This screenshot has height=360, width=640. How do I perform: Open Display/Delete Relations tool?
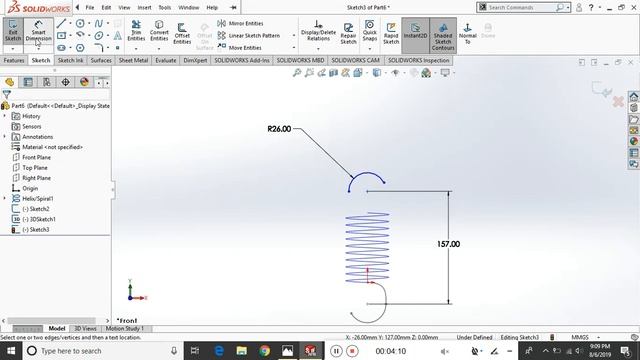(x=318, y=31)
